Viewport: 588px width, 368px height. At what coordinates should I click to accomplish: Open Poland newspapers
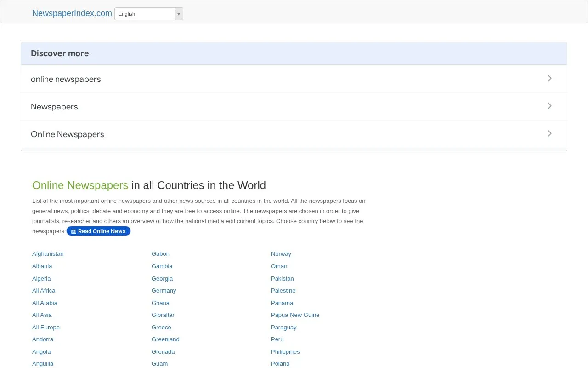pyautogui.click(x=280, y=364)
